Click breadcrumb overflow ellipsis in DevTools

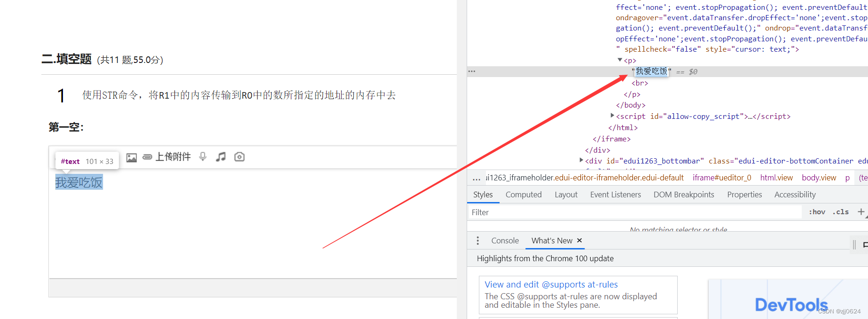[477, 178]
